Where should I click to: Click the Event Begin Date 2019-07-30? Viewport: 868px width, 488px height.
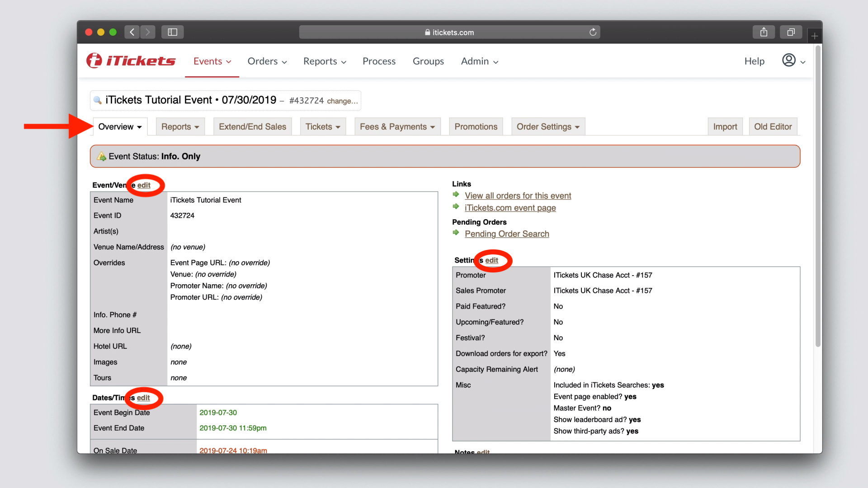pos(218,413)
